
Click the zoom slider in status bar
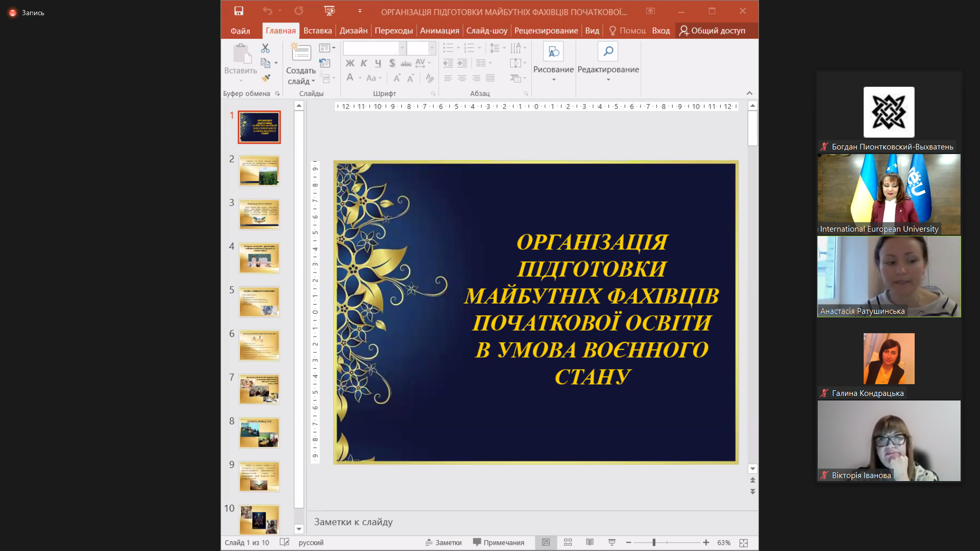click(x=654, y=542)
